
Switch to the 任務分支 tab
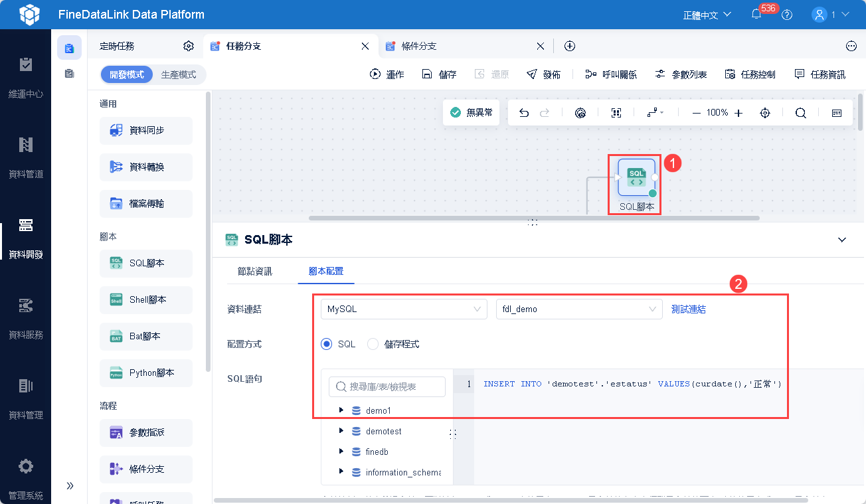coord(290,46)
